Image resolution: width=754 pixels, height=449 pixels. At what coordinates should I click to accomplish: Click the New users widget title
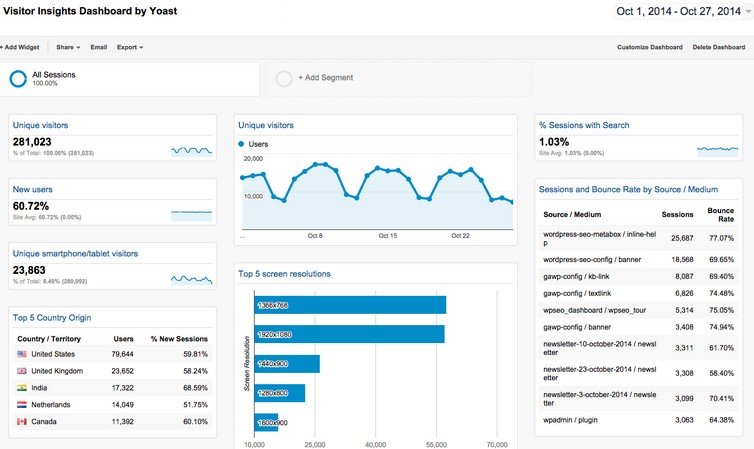point(33,189)
